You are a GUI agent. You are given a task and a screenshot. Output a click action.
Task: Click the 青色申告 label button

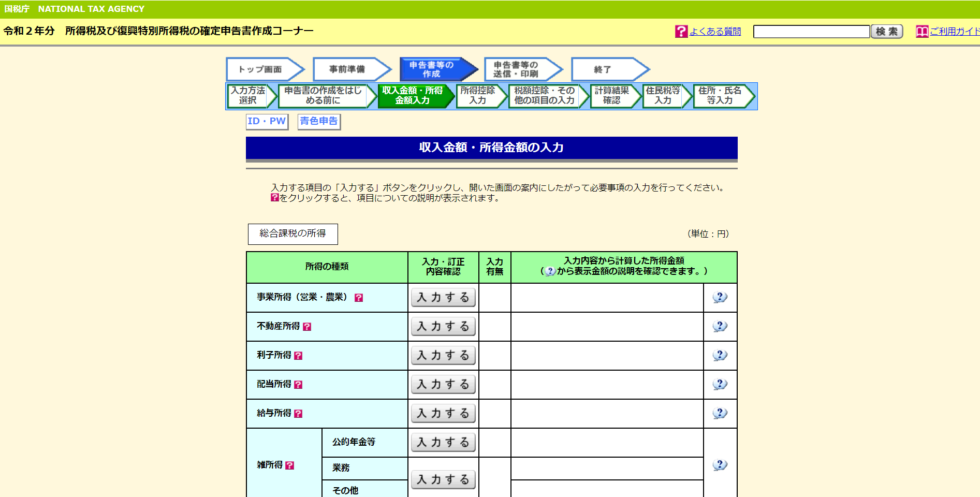[319, 121]
